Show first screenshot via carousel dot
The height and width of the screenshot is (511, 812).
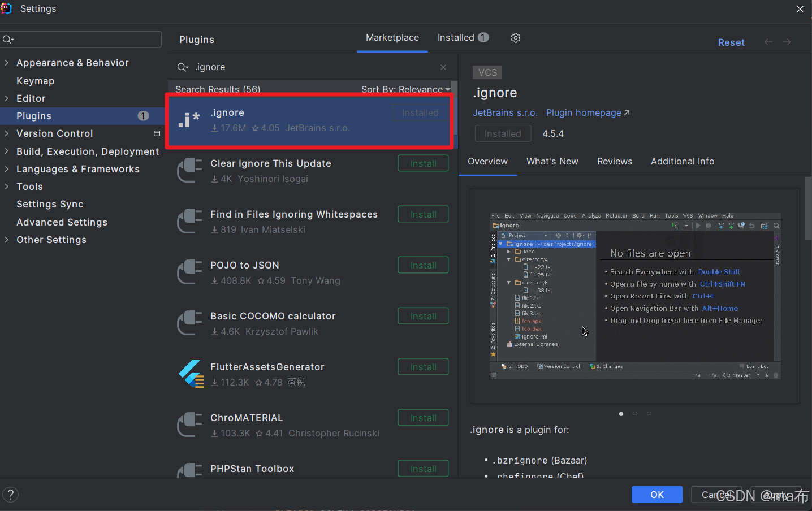click(x=621, y=414)
